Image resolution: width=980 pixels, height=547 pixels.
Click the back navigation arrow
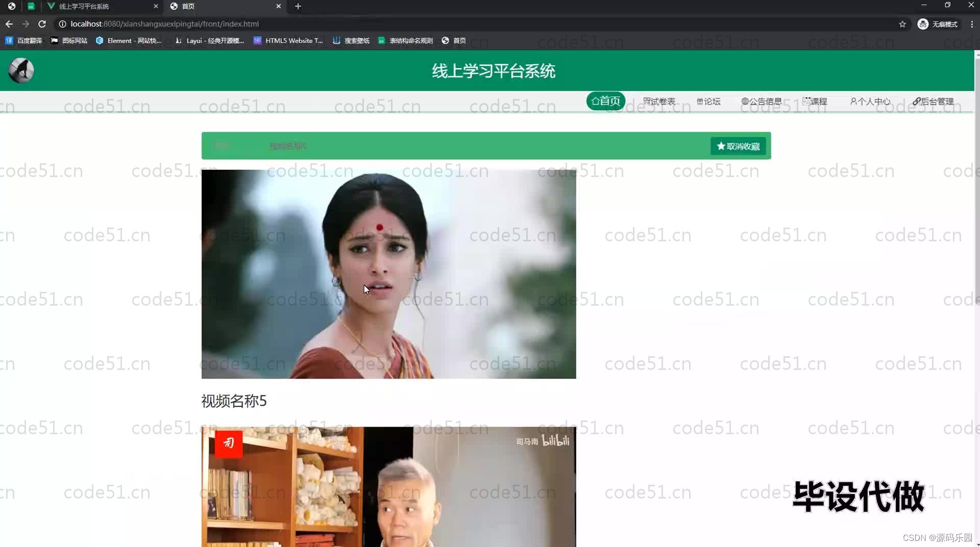click(9, 23)
